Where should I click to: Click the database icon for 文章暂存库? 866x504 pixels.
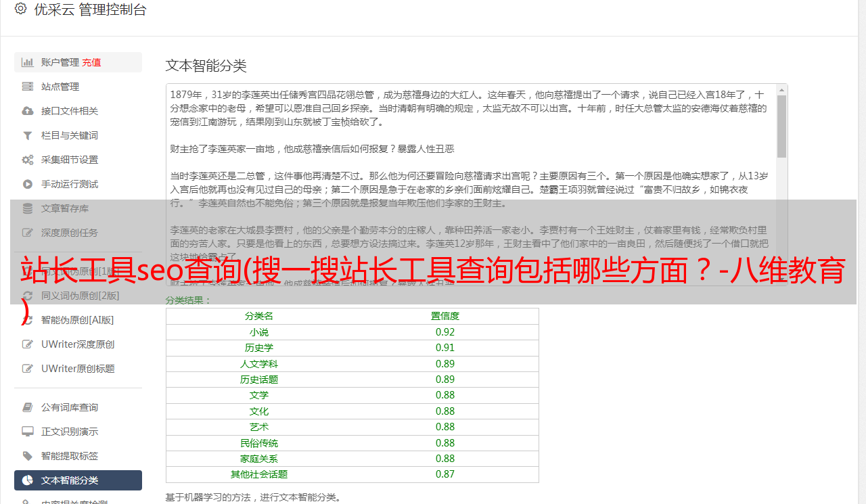28,208
